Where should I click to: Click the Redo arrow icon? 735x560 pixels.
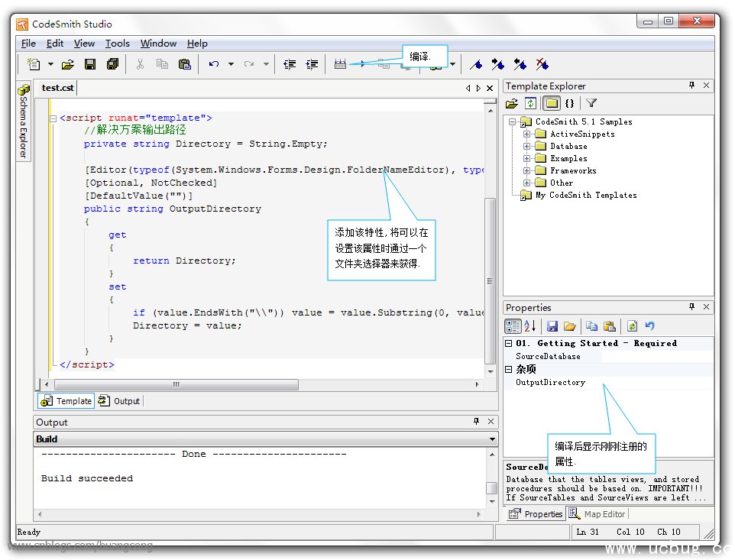click(249, 64)
